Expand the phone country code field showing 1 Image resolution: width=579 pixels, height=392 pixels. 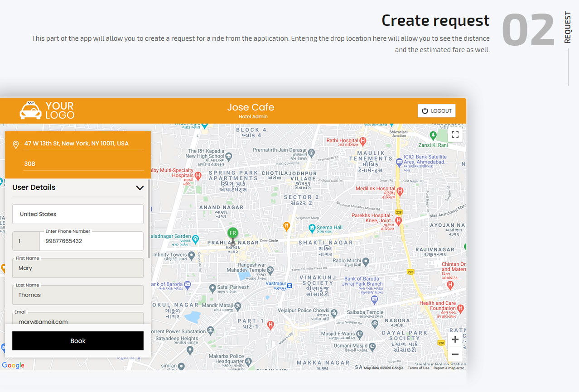click(x=26, y=241)
